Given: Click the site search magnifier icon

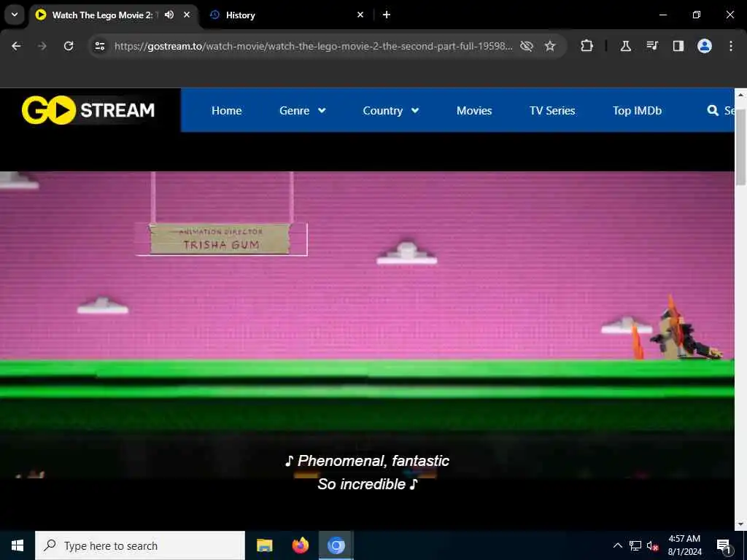Looking at the screenshot, I should pyautogui.click(x=713, y=111).
